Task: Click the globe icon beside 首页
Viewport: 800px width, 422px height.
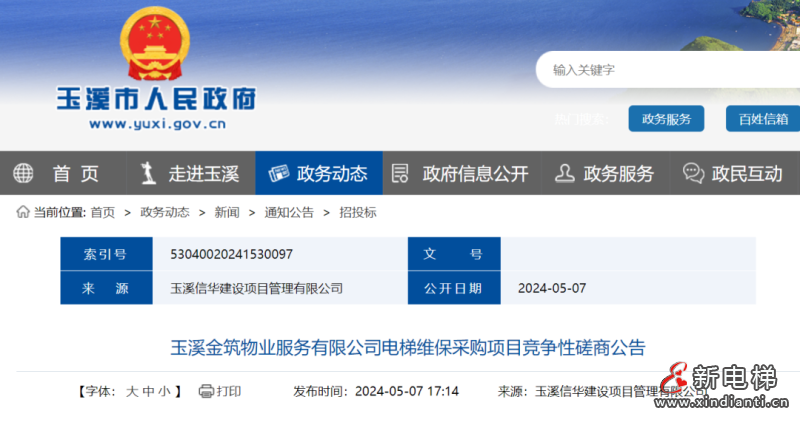Action: (x=23, y=173)
